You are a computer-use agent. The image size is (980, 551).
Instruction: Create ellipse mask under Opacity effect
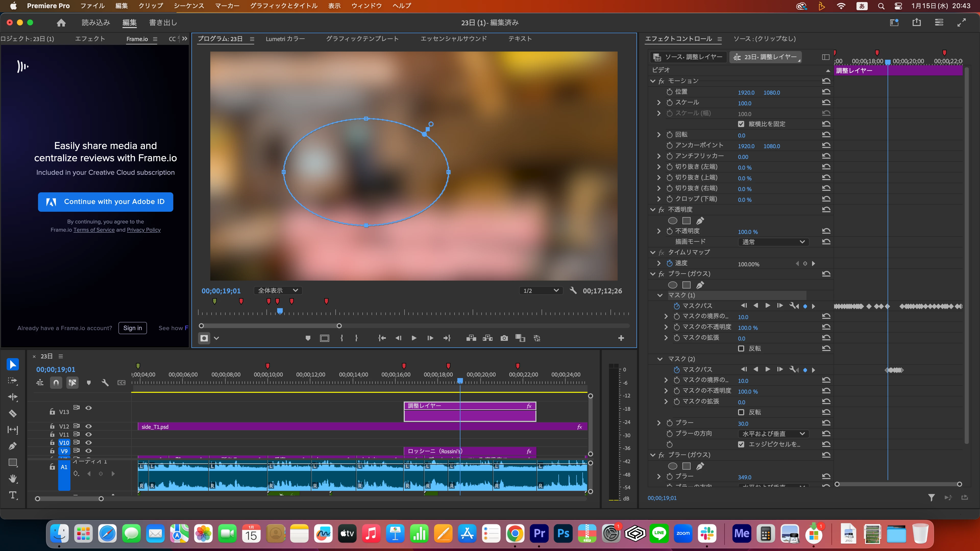click(673, 221)
